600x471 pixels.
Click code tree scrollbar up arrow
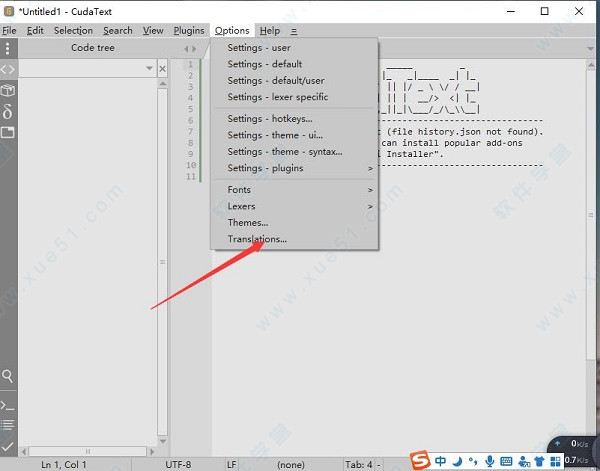[163, 83]
